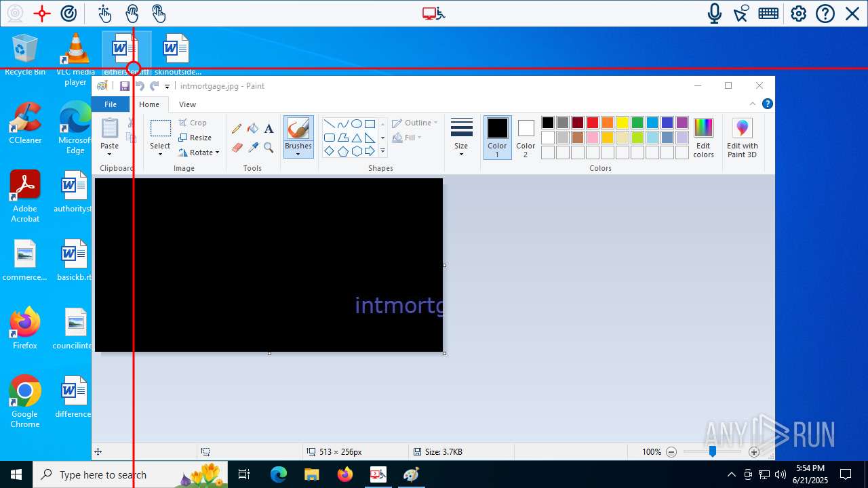Open Task View on taskbar

click(x=245, y=474)
